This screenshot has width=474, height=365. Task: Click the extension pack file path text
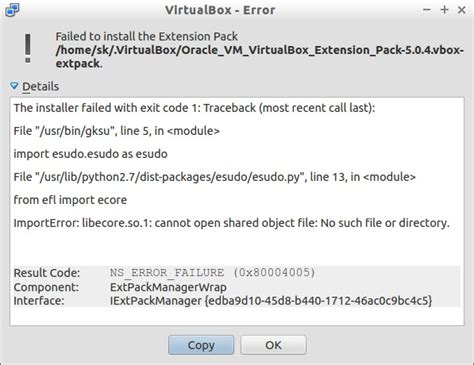click(260, 57)
